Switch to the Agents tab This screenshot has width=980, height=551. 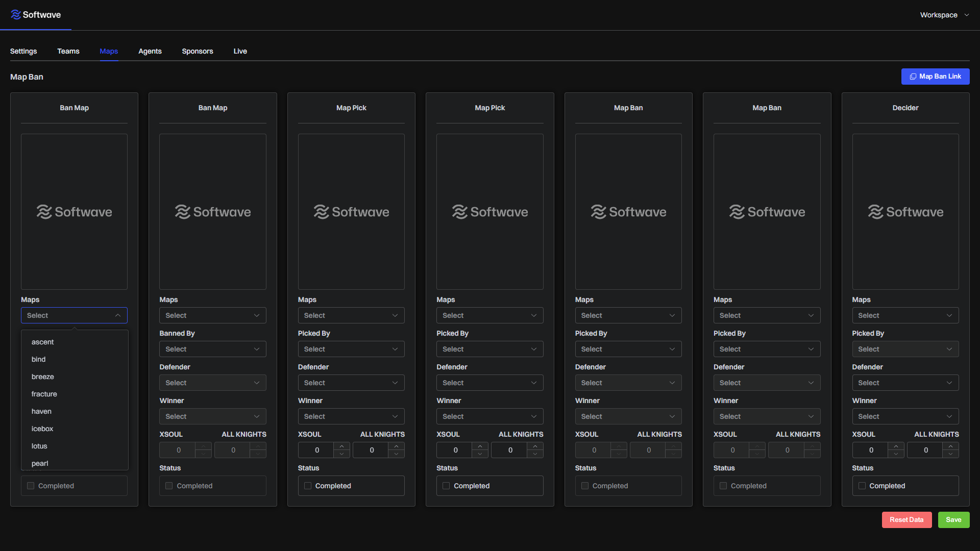[x=150, y=51]
